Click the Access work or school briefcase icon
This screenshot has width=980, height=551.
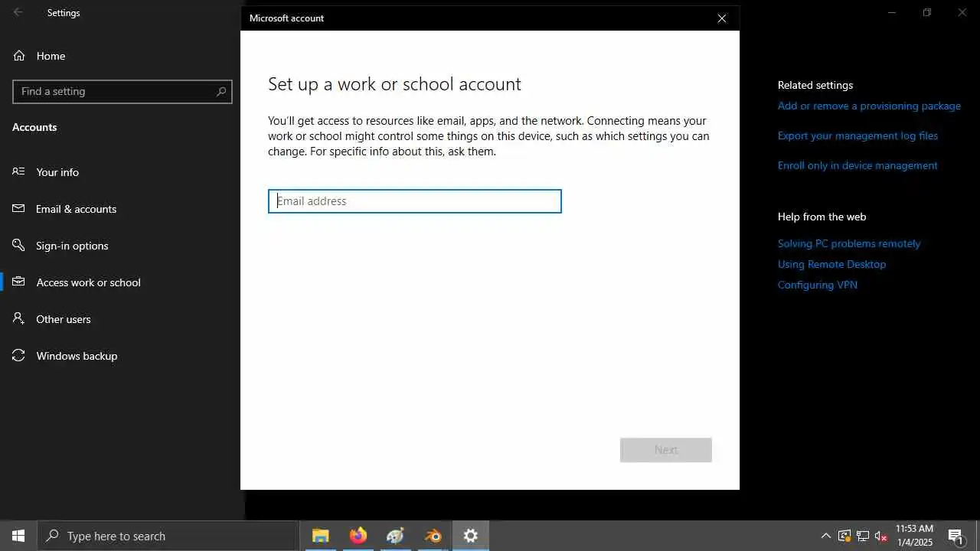click(x=19, y=282)
